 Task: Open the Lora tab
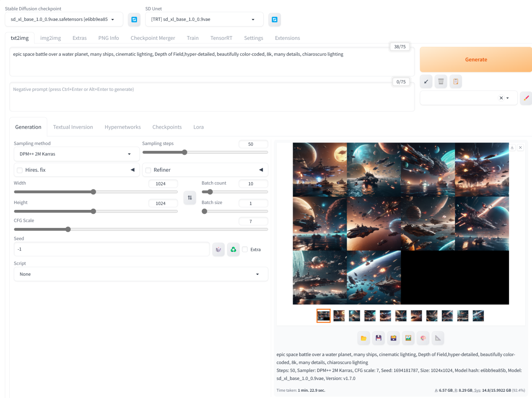198,127
